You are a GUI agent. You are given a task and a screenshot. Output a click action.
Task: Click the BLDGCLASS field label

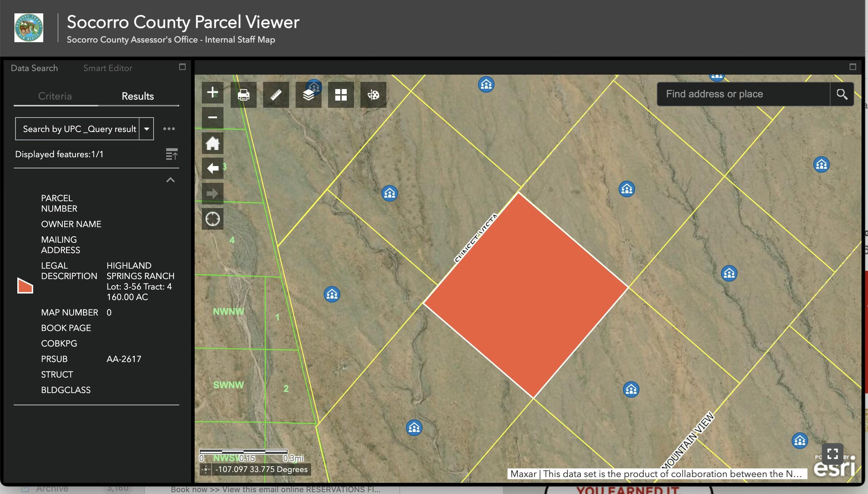click(x=66, y=390)
